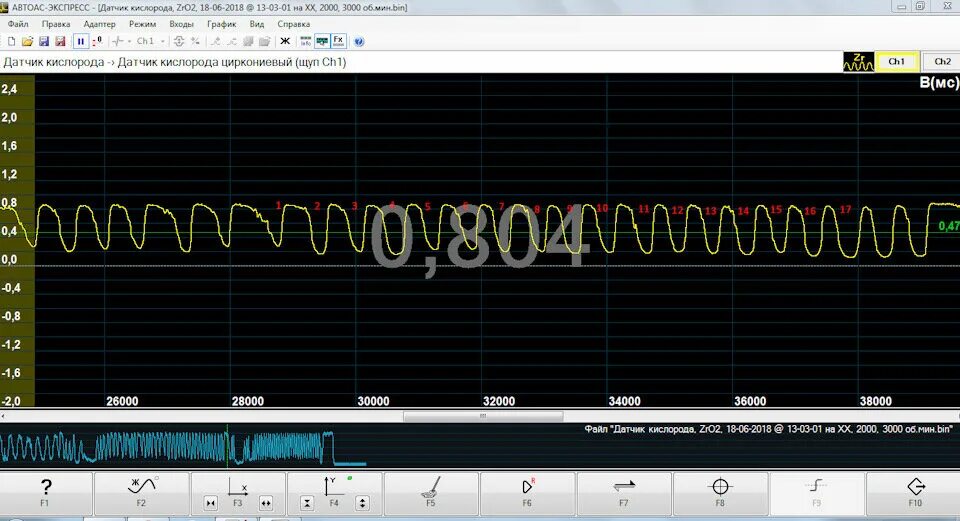
Task: Open the Входы menu
Action: [x=181, y=24]
